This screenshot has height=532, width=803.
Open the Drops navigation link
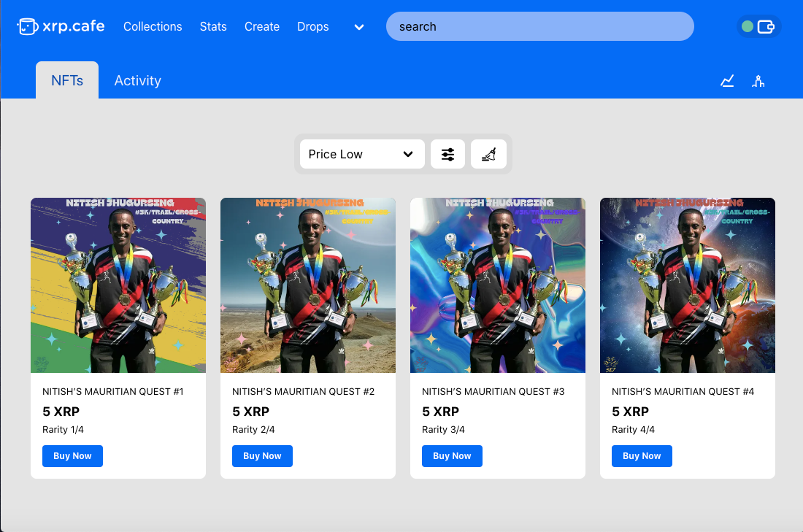tap(312, 26)
